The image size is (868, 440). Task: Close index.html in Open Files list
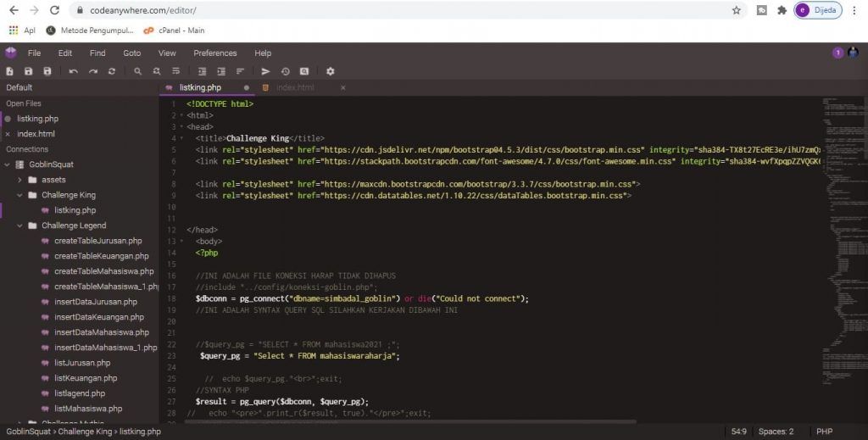pos(8,134)
